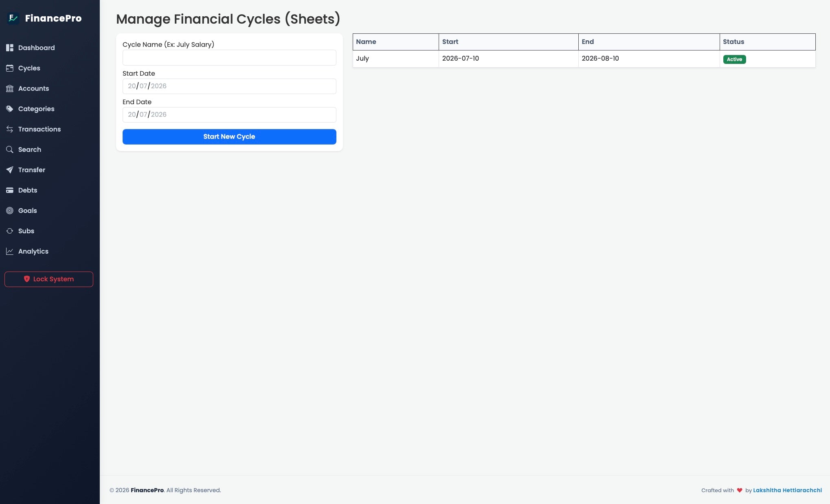Image resolution: width=830 pixels, height=504 pixels.
Task: Click the Status column header
Action: pyautogui.click(x=767, y=42)
